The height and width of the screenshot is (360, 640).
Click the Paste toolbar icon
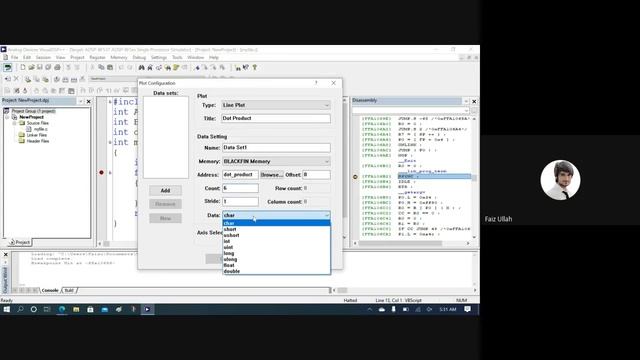tap(110, 67)
